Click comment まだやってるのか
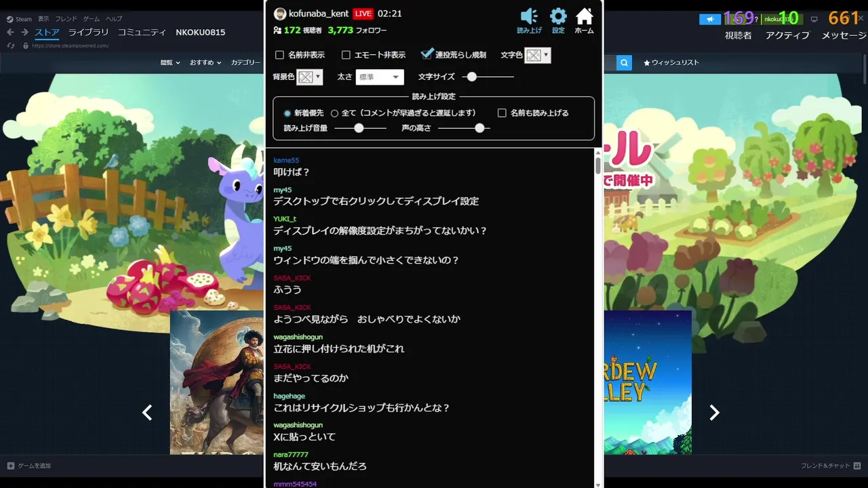The height and width of the screenshot is (488, 868). point(311,378)
